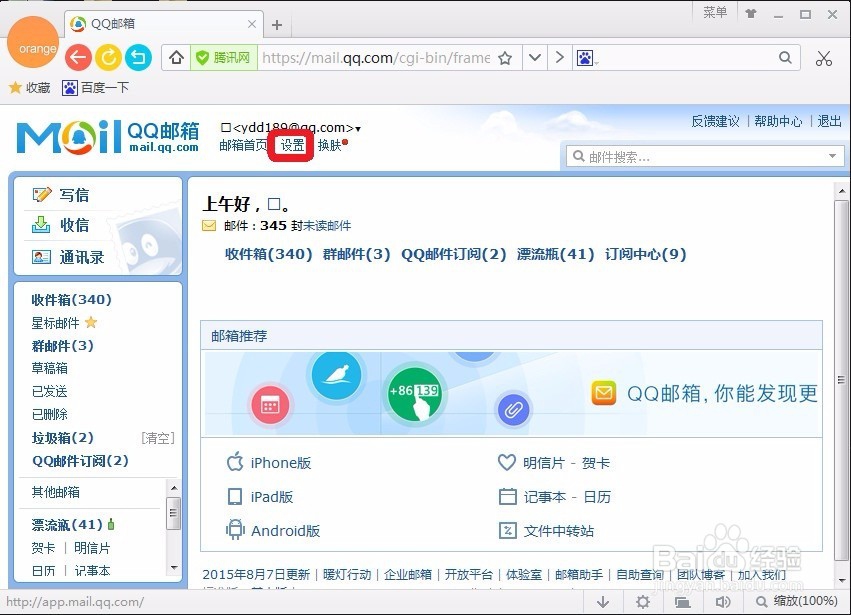Click main page scrollbar up arrow

coord(841,191)
